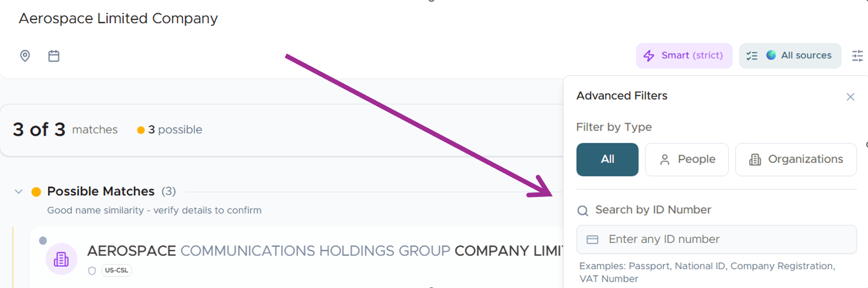Click the search magnifier icon by ID Number
The width and height of the screenshot is (868, 288).
583,211
